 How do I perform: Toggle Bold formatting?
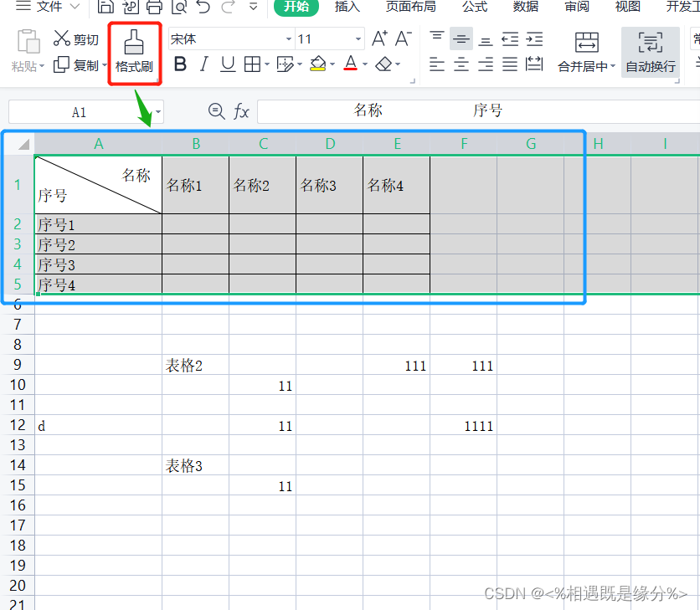click(x=180, y=64)
